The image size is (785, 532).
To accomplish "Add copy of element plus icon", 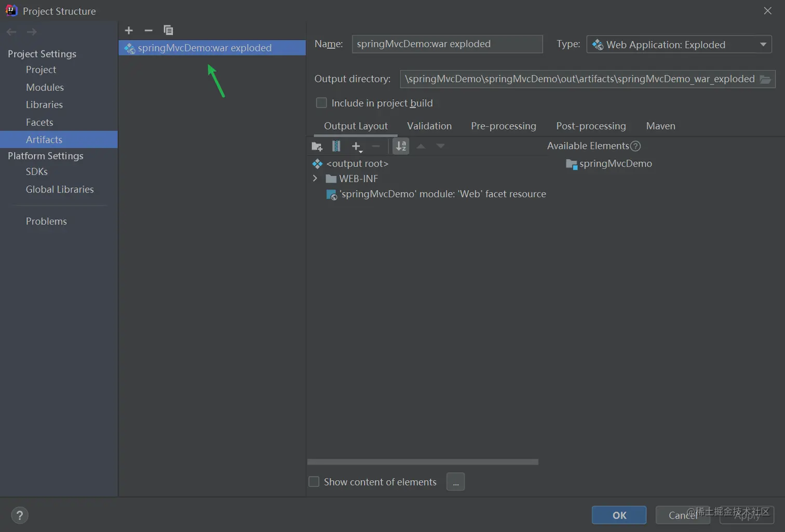I will click(357, 147).
